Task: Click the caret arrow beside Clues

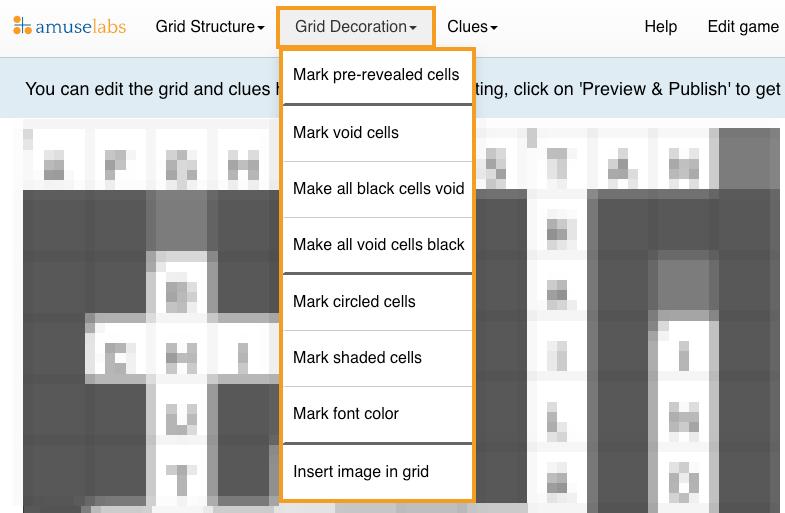Action: 494,28
